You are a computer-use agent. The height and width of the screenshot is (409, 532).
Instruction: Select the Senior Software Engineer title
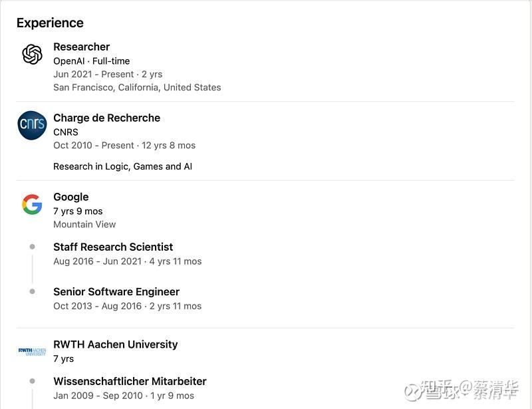[x=116, y=291]
